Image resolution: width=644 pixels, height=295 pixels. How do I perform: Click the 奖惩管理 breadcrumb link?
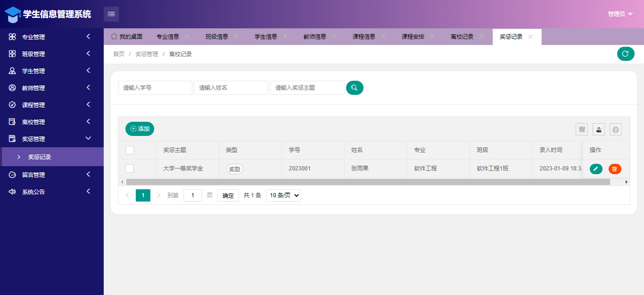tap(147, 54)
